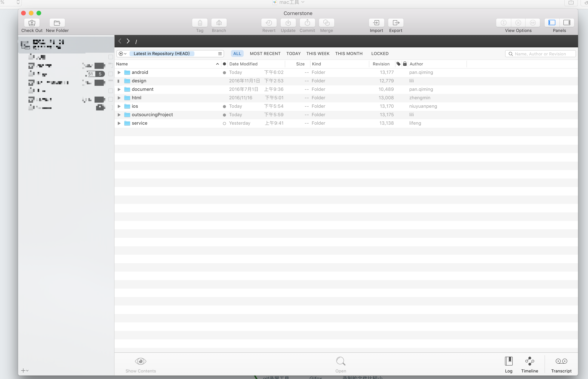Sort by the Name column header
This screenshot has height=379, width=588.
168,64
